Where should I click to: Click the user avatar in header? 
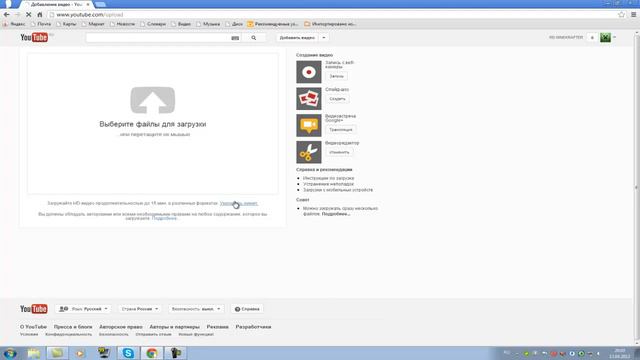[x=605, y=38]
